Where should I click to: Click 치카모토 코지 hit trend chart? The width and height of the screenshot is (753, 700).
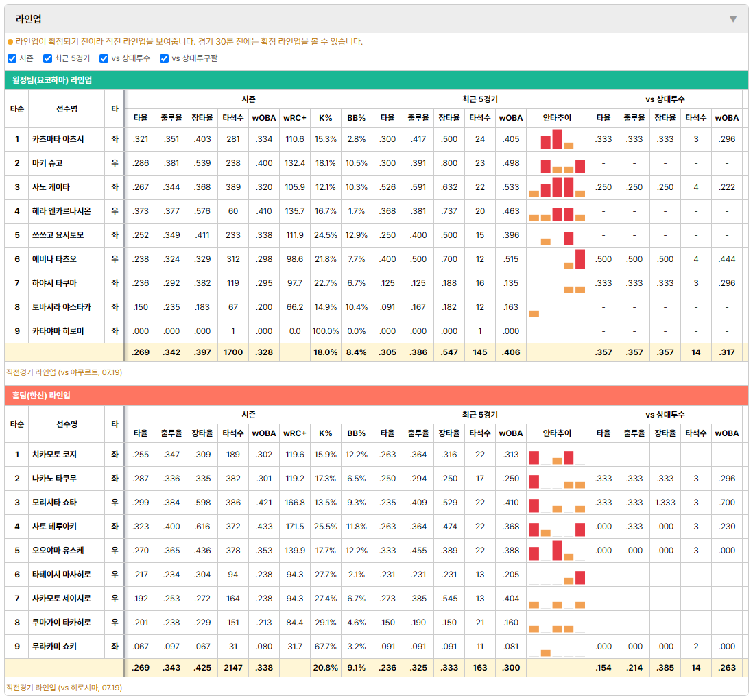(x=557, y=455)
